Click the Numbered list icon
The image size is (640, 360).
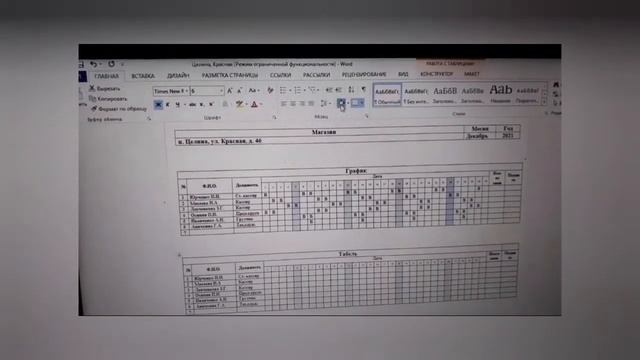(298, 90)
